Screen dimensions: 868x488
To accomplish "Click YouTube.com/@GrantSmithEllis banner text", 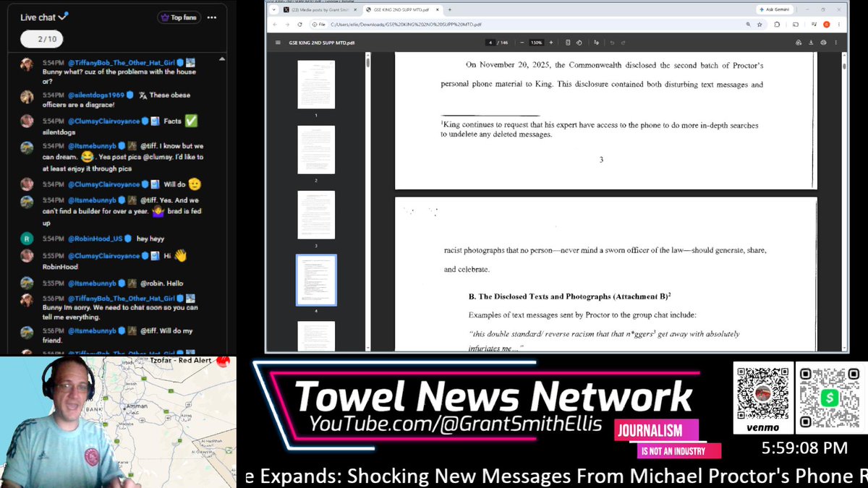I will coord(456,424).
